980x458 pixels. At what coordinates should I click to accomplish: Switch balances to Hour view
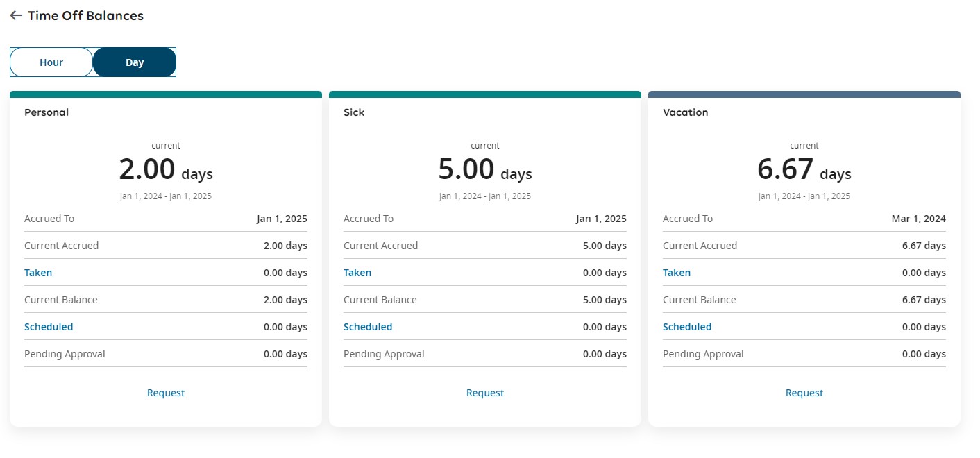(x=51, y=62)
